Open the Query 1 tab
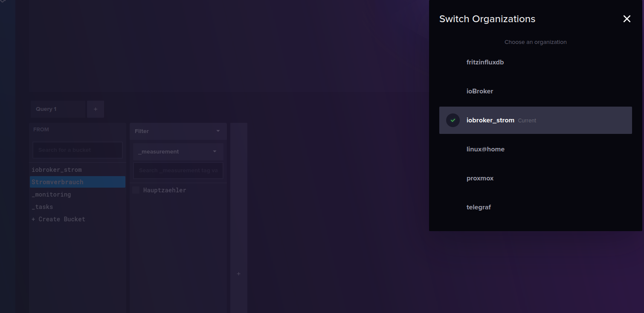Screen dimensions: 644x313 pos(58,109)
